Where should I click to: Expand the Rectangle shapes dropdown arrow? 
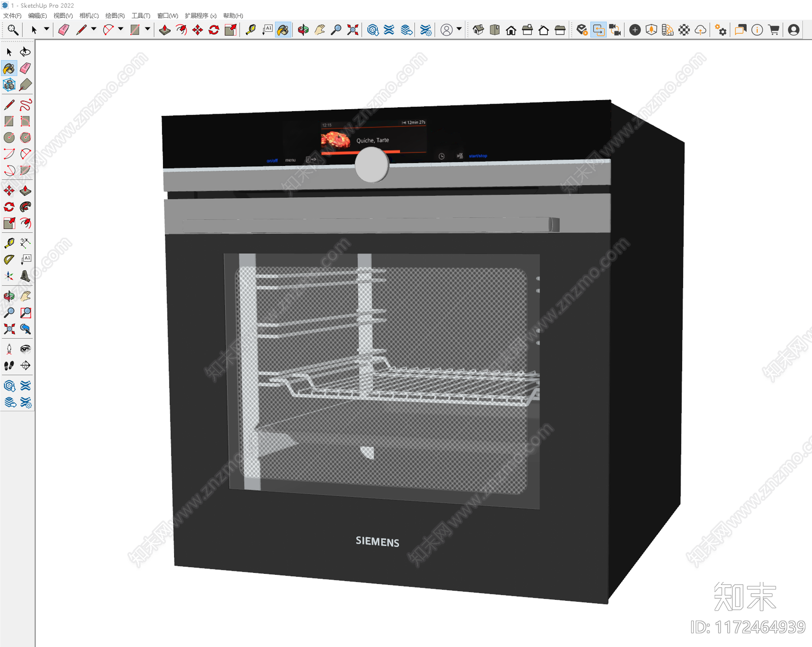coord(148,29)
